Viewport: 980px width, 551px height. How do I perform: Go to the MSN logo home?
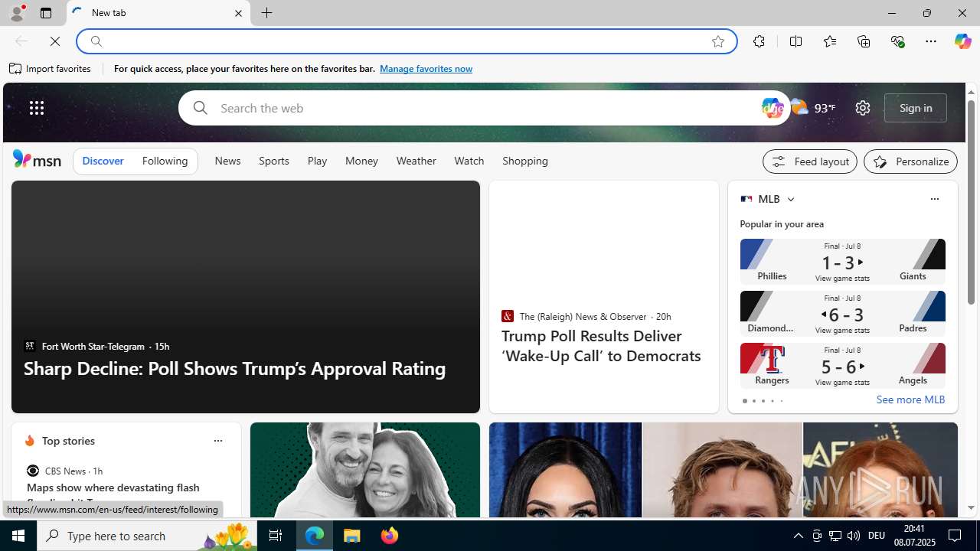click(37, 159)
